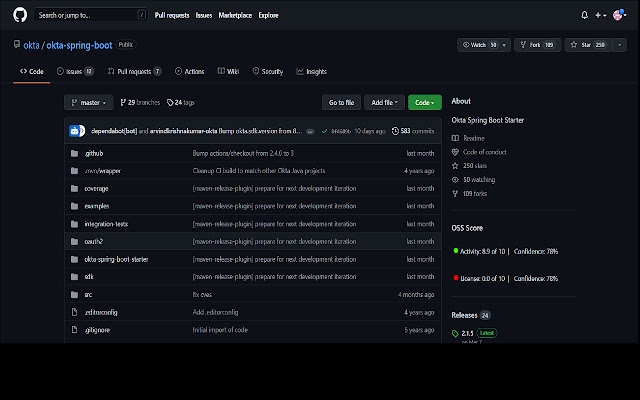Click the folder icon for oauth2
Screen dimensions: 640x400
[x=74, y=242]
